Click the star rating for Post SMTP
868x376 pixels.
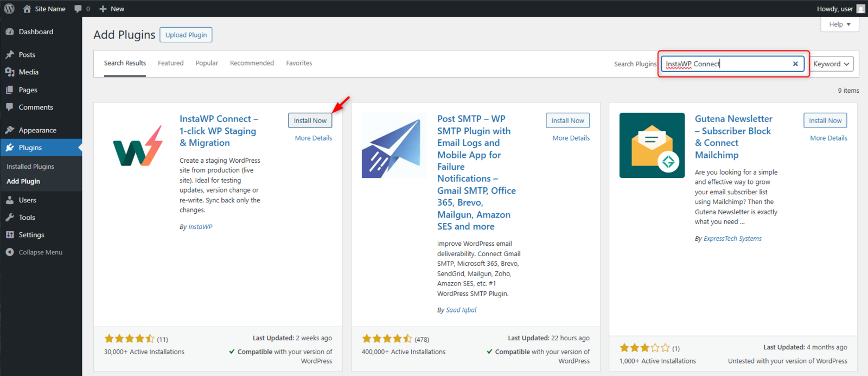(x=387, y=339)
